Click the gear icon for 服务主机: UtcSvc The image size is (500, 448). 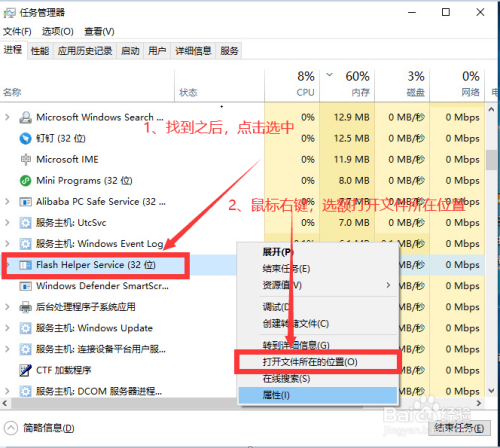click(25, 223)
